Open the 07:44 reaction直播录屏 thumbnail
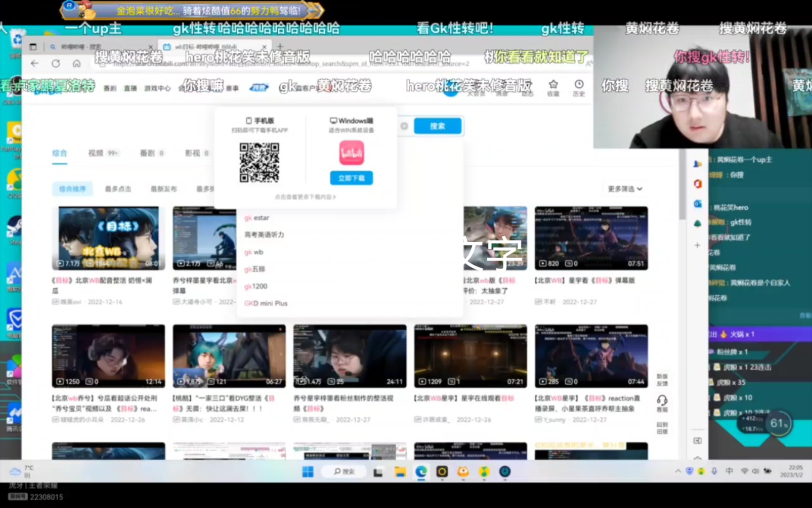812x508 pixels. click(x=591, y=356)
